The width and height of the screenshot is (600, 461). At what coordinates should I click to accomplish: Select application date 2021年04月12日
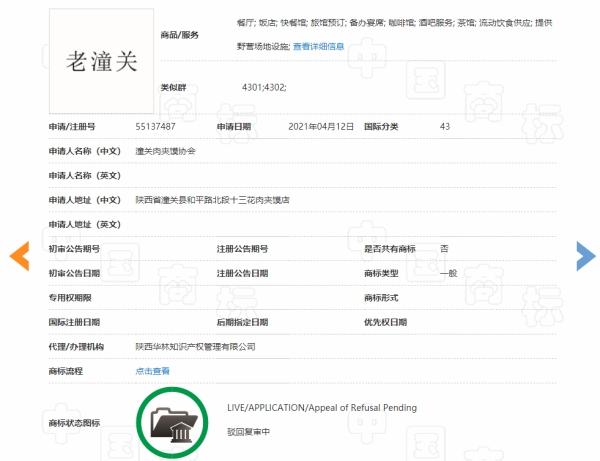coord(321,127)
